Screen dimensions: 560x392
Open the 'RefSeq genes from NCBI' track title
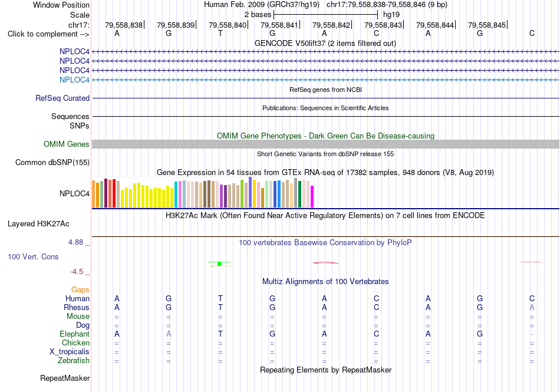[325, 90]
